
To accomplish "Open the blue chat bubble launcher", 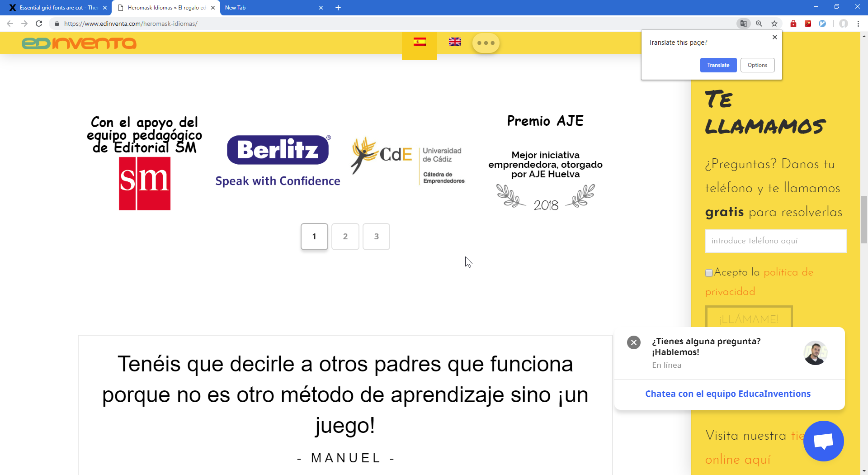I will click(x=823, y=441).
